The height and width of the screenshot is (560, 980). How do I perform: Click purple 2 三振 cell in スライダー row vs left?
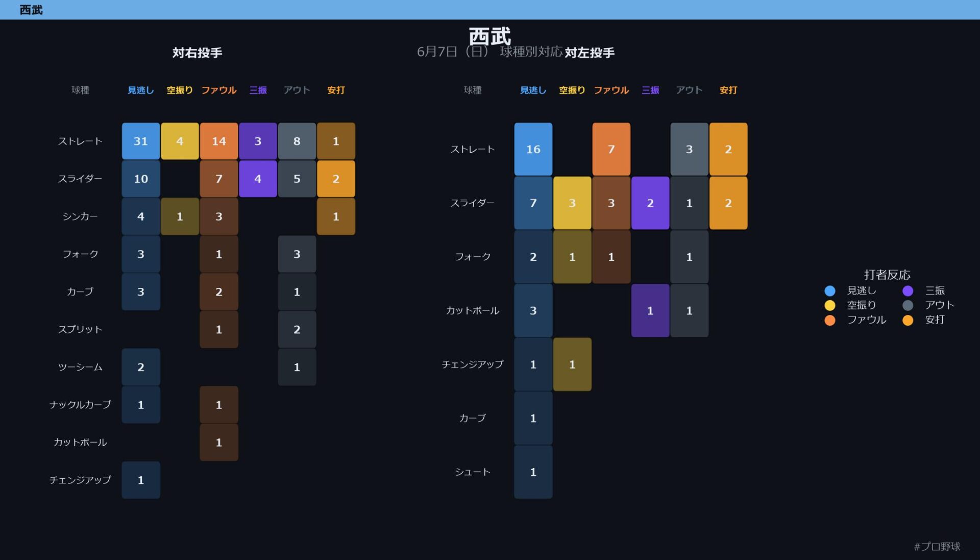pos(650,203)
